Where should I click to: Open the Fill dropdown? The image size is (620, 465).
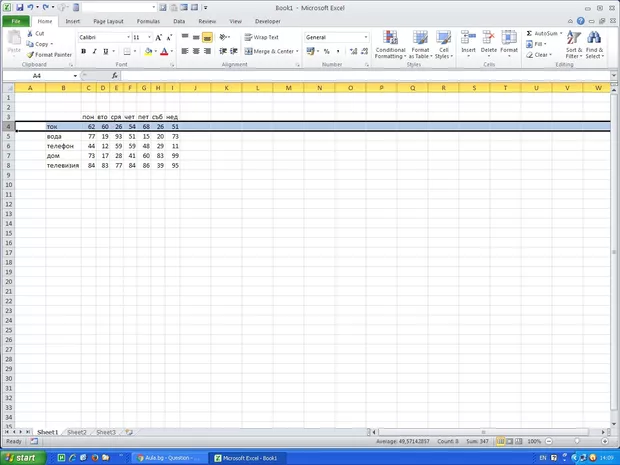(x=536, y=44)
